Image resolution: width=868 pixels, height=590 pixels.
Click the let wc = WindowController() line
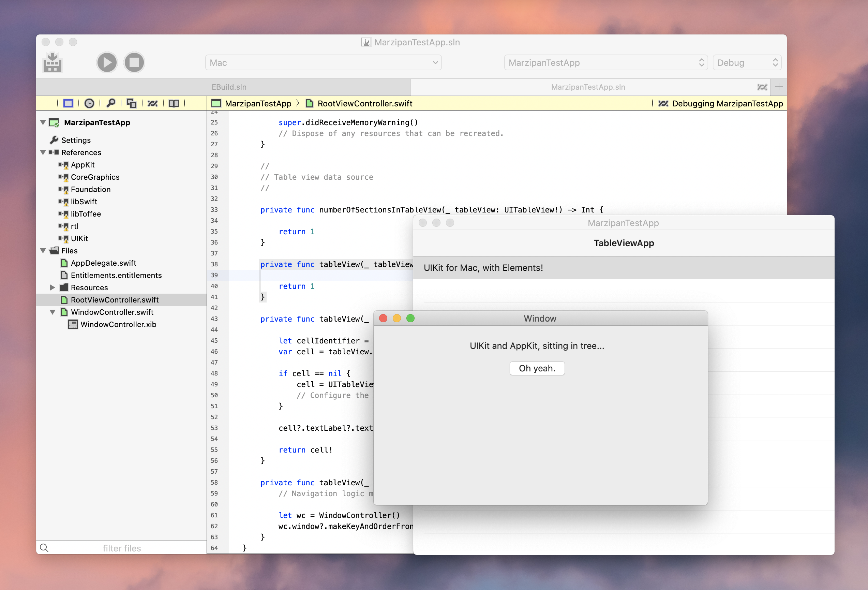[x=339, y=515]
